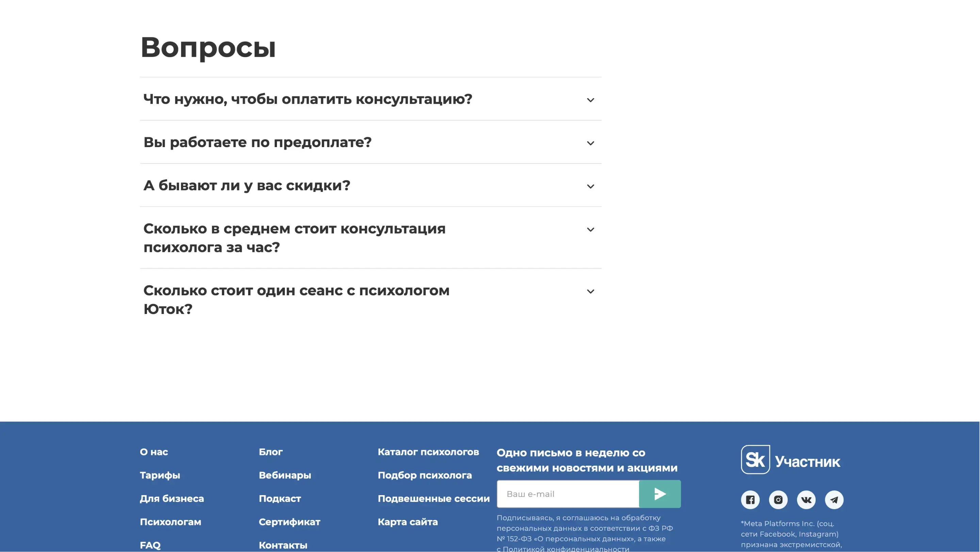Expand question about paying for consultation

click(307, 99)
